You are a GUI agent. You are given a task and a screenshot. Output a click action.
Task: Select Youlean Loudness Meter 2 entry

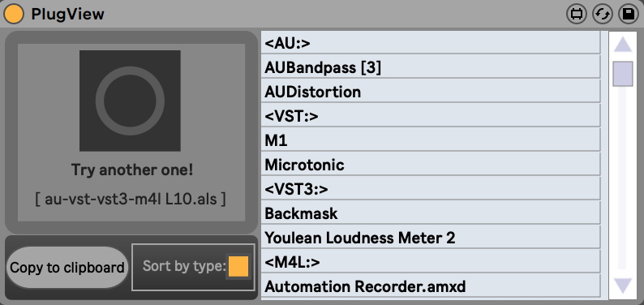[x=431, y=238]
